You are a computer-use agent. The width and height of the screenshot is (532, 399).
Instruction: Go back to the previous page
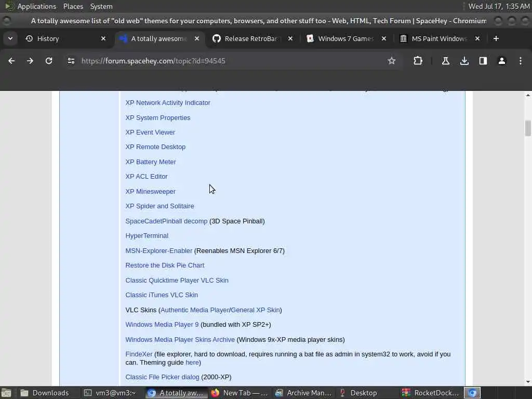pos(11,61)
